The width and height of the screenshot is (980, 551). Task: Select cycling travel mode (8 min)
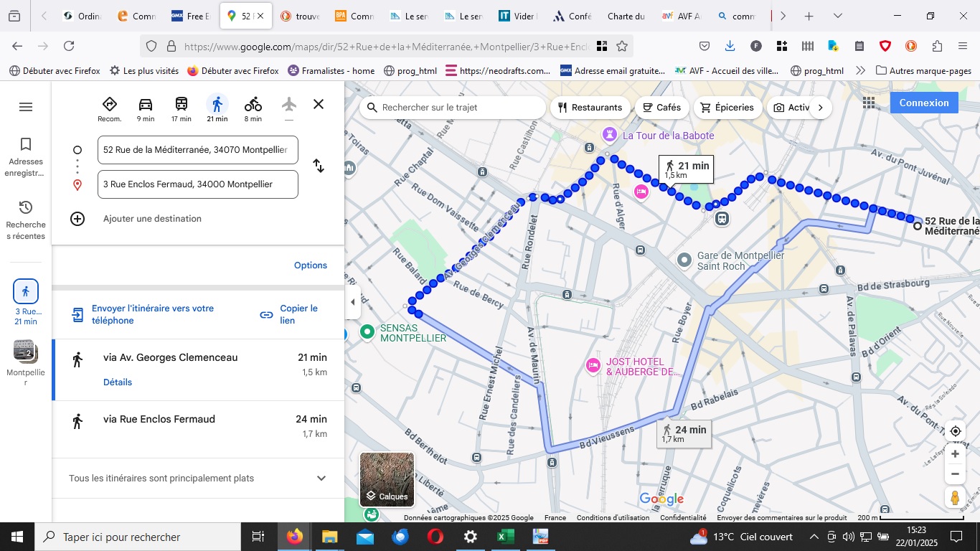pyautogui.click(x=253, y=108)
